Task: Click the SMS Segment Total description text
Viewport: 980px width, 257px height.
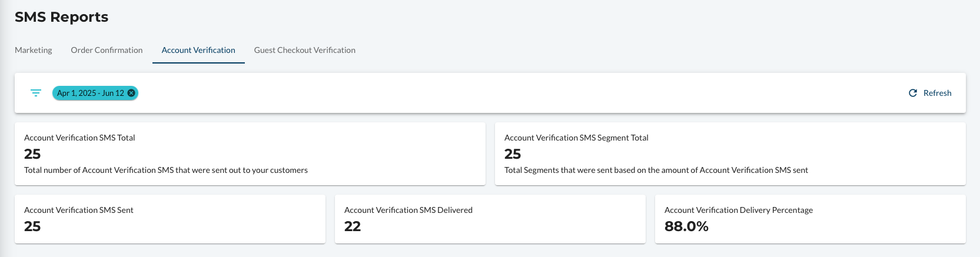Action: pyautogui.click(x=656, y=170)
